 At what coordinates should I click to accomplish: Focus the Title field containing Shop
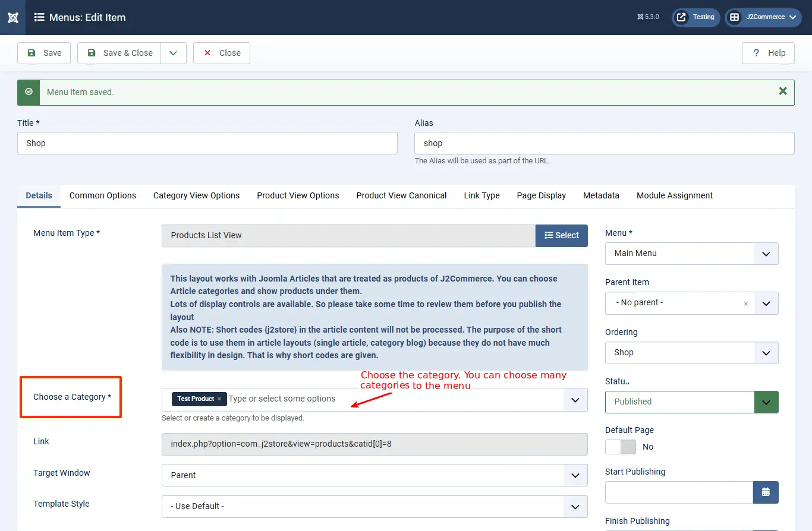click(207, 143)
